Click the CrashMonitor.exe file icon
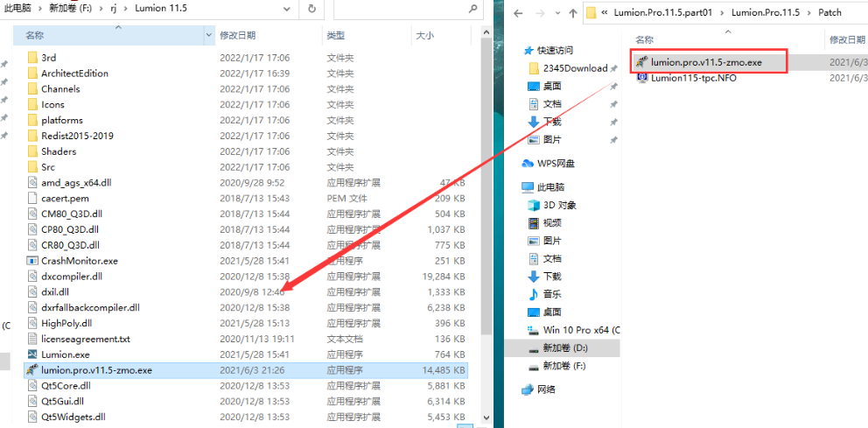868x428 pixels. 32,261
